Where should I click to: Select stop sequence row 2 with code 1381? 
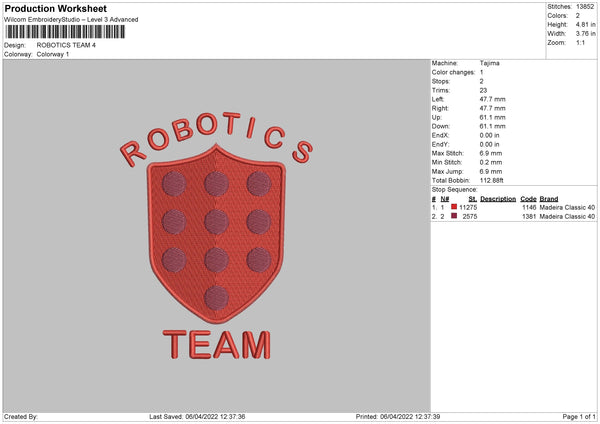point(529,216)
